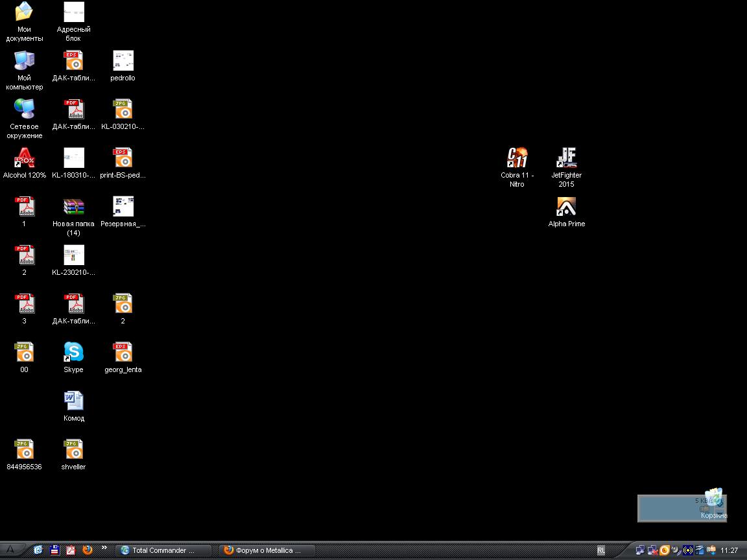Click the shveller JPG file icon
Screen dimensions: 747x560
[x=73, y=450]
